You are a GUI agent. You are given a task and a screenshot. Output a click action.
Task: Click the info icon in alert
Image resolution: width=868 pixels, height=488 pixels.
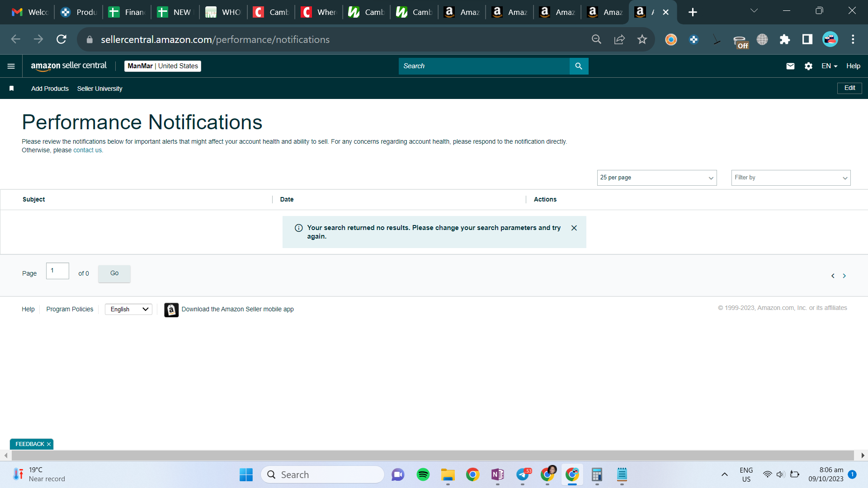(299, 228)
